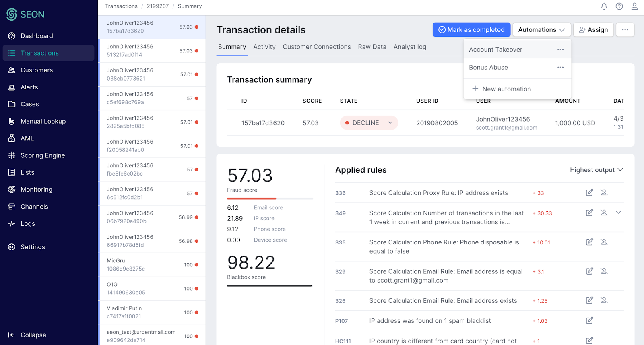
Task: Edit rule 329 with pencil icon
Action: click(589, 271)
